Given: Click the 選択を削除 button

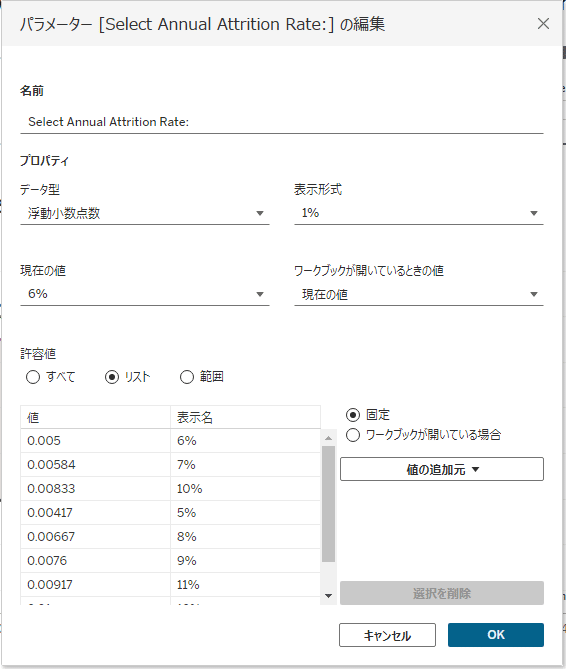Looking at the screenshot, I should pyautogui.click(x=442, y=593).
